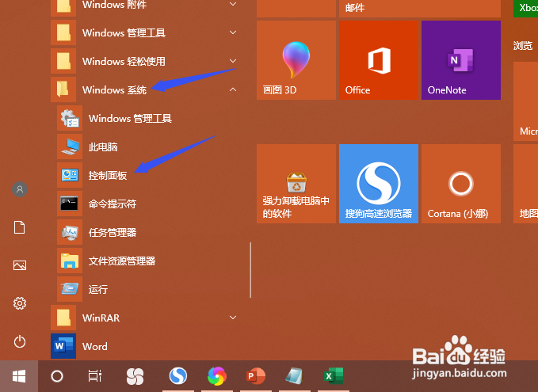
Task: Expand the WinRAR folder chevron
Action: click(x=233, y=318)
